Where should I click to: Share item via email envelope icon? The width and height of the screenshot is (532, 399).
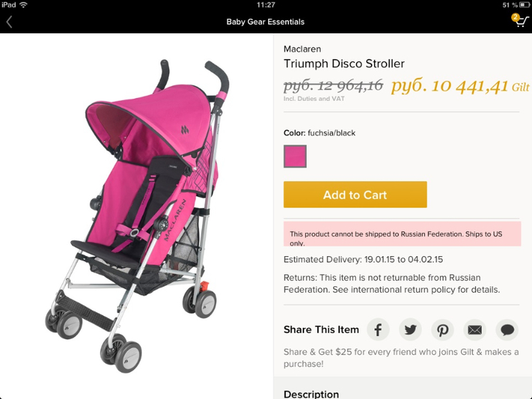(x=475, y=329)
